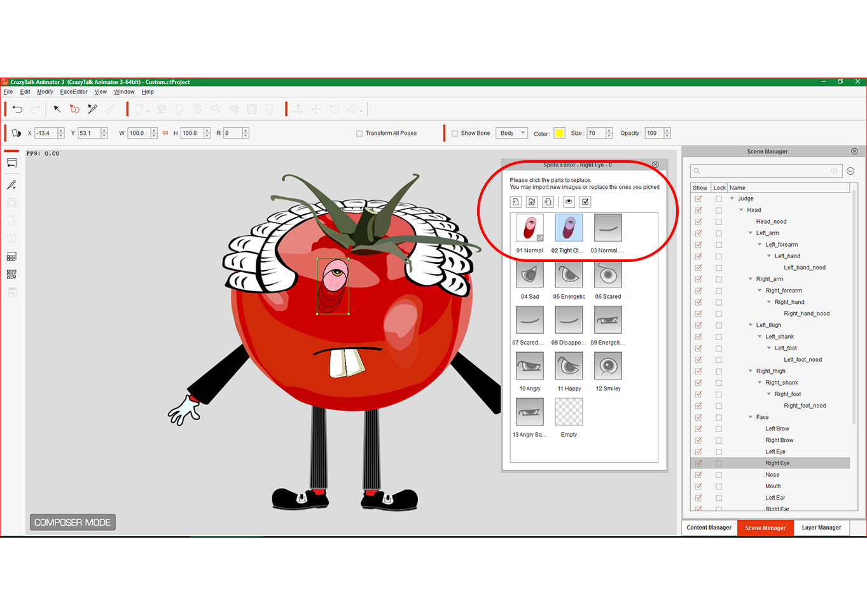The width and height of the screenshot is (867, 616).
Task: Collapse the Left_forearm tree node
Action: (759, 244)
